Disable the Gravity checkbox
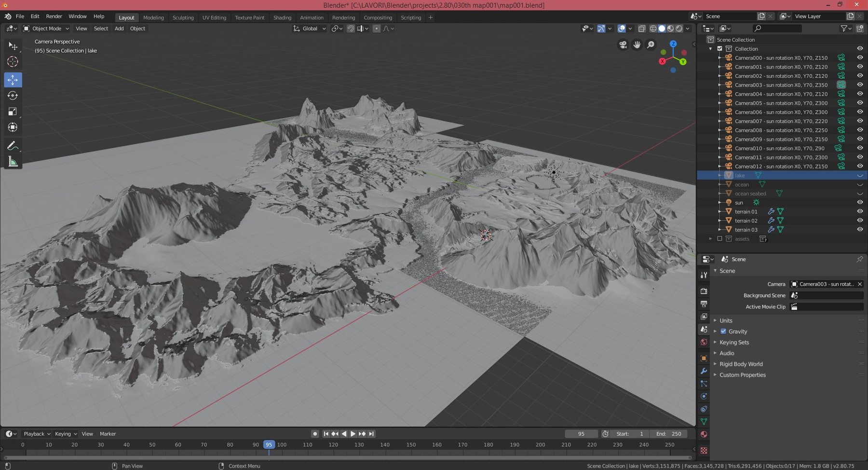 724,332
